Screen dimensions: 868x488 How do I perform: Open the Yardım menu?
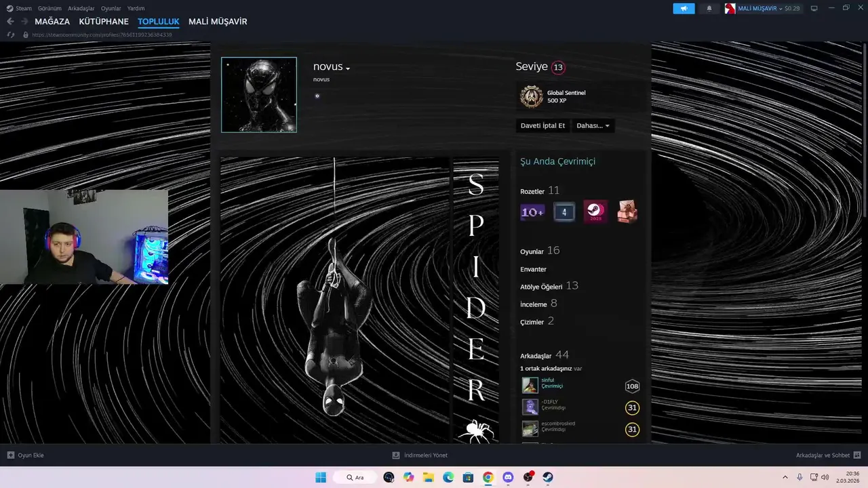coord(136,8)
